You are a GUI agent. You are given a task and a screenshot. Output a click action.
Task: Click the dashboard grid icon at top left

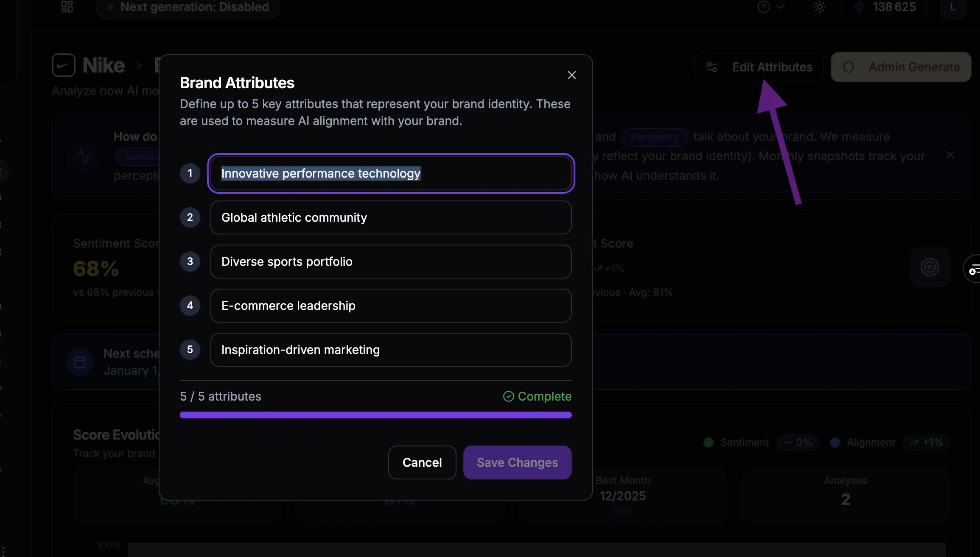[67, 7]
